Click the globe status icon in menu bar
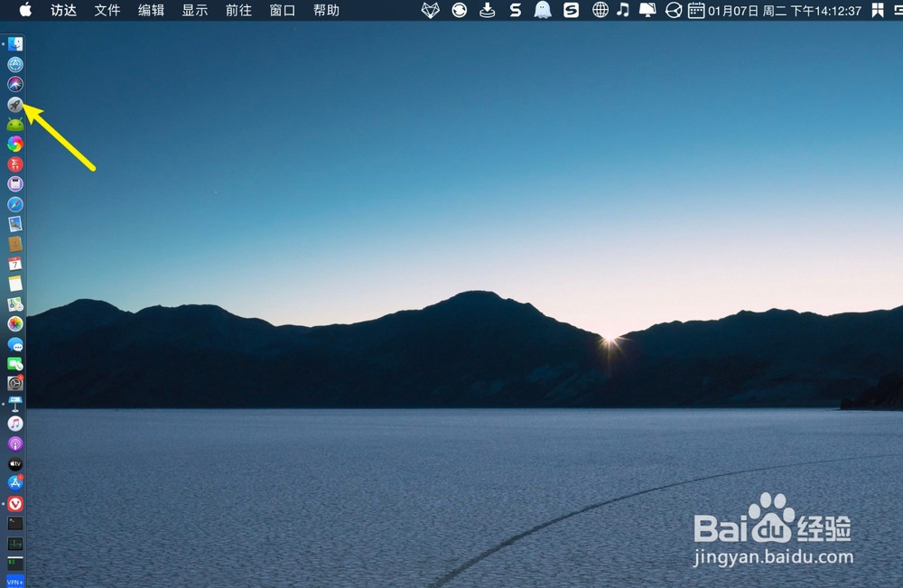Image resolution: width=903 pixels, height=588 pixels. [600, 10]
